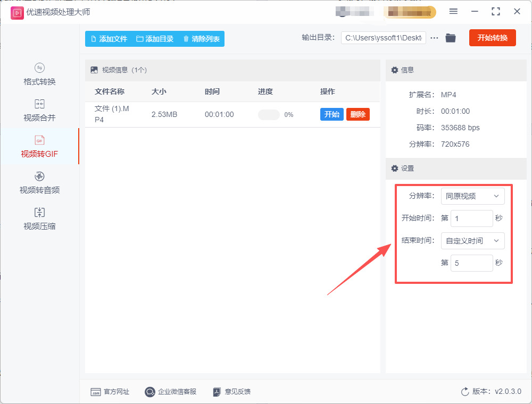Click the 视频信息 (1个) panel header
The width and height of the screenshot is (532, 404).
pos(232,70)
